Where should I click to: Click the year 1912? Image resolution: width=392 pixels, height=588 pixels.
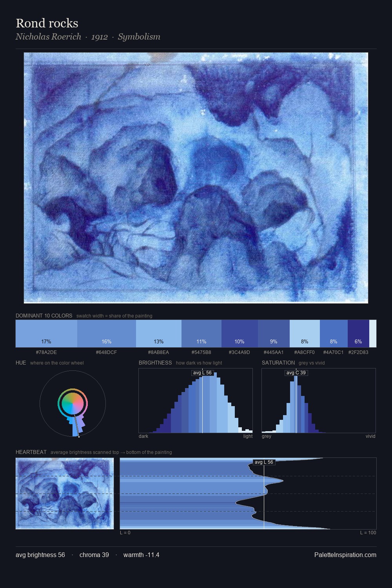(100, 37)
